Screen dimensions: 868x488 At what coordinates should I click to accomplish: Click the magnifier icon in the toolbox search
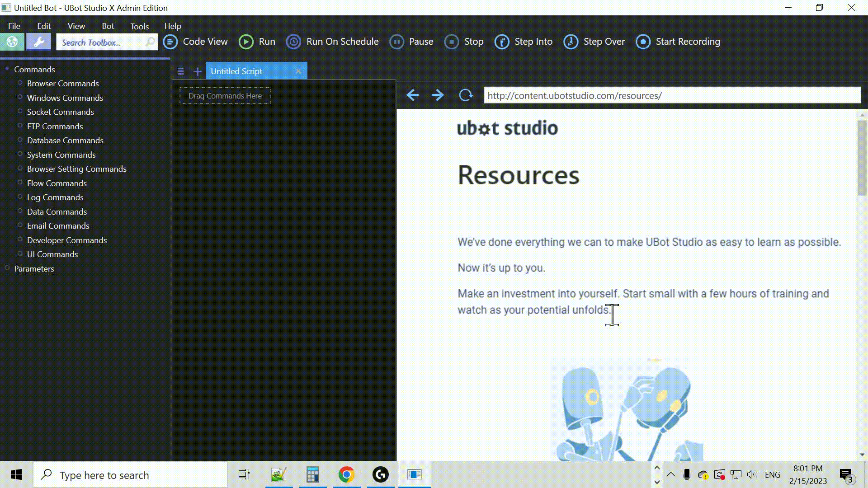tap(150, 42)
